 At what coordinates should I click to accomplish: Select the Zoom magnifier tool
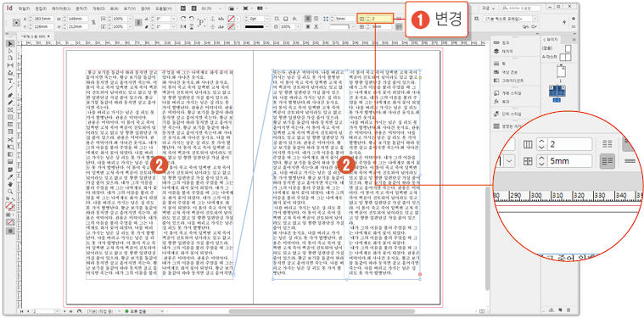pos(10,192)
